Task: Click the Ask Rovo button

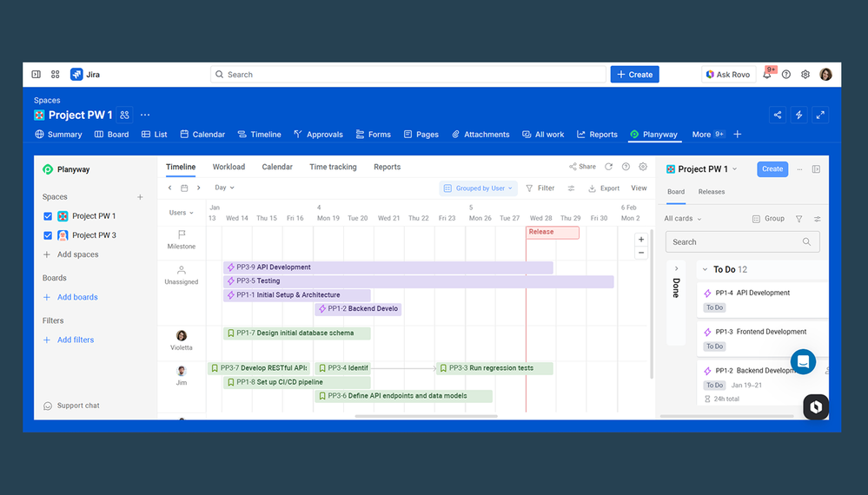Action: [x=727, y=74]
